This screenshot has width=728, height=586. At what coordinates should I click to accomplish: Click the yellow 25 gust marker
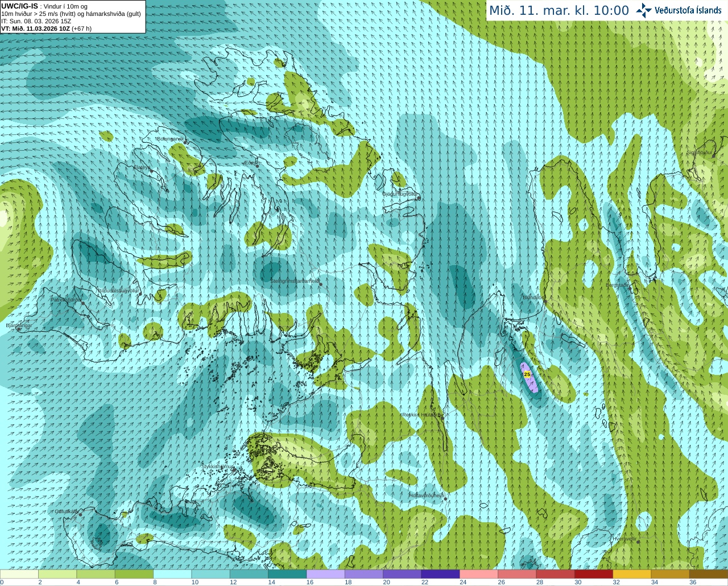click(527, 374)
